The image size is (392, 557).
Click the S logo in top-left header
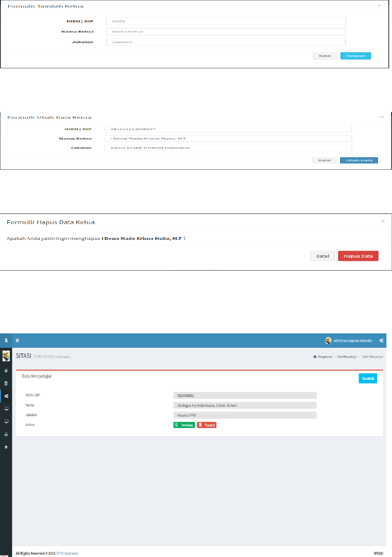pos(6,340)
